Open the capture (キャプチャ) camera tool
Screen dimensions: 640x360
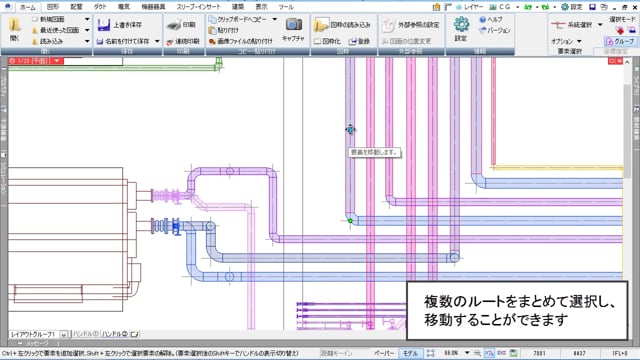(x=293, y=24)
